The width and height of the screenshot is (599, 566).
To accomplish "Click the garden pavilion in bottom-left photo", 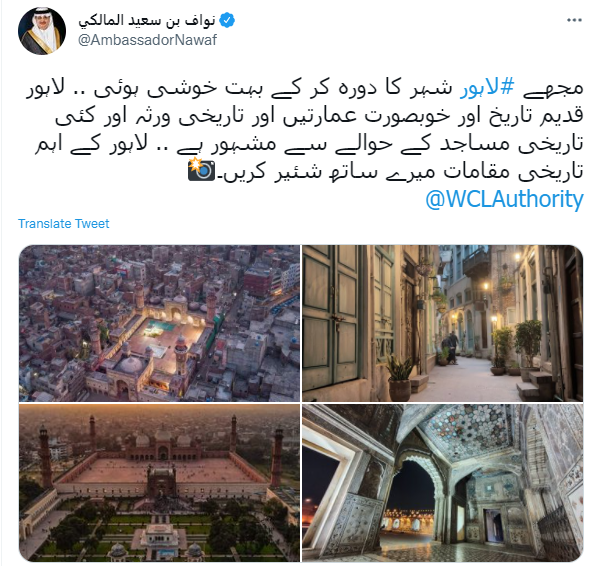I will click(160, 539).
